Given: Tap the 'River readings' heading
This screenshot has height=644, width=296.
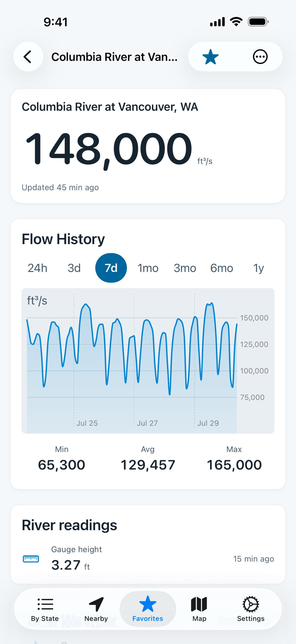Looking at the screenshot, I should click(69, 525).
